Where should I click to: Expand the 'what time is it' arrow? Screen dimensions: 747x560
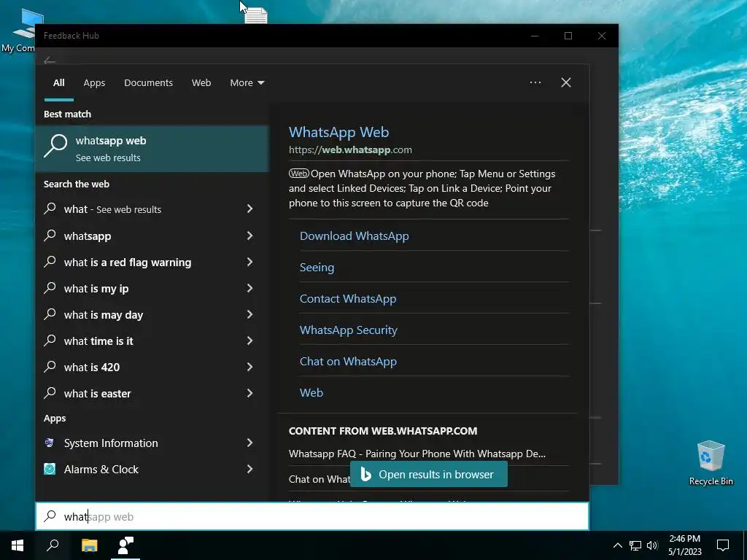point(249,341)
